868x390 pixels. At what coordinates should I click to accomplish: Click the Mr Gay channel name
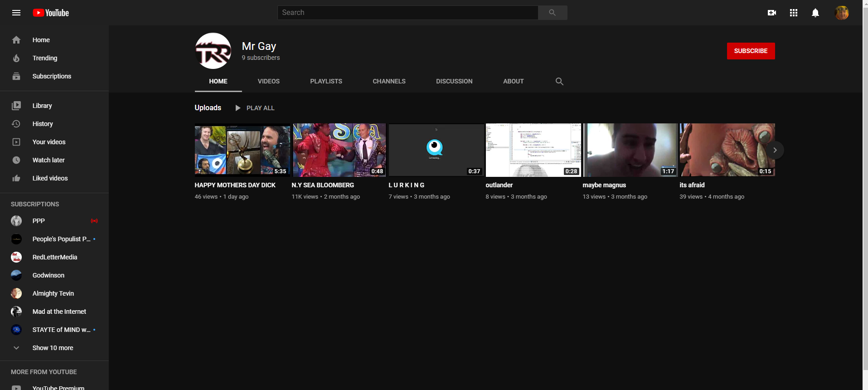pos(259,46)
